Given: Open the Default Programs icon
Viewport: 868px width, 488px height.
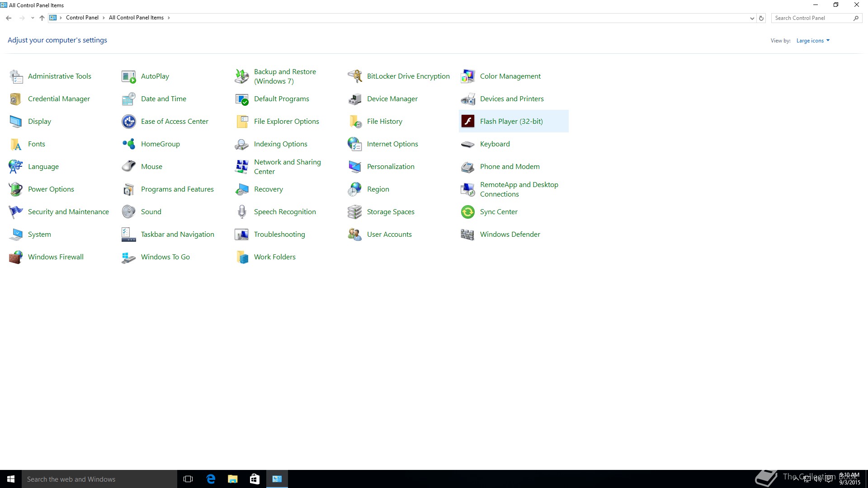Looking at the screenshot, I should (x=242, y=99).
